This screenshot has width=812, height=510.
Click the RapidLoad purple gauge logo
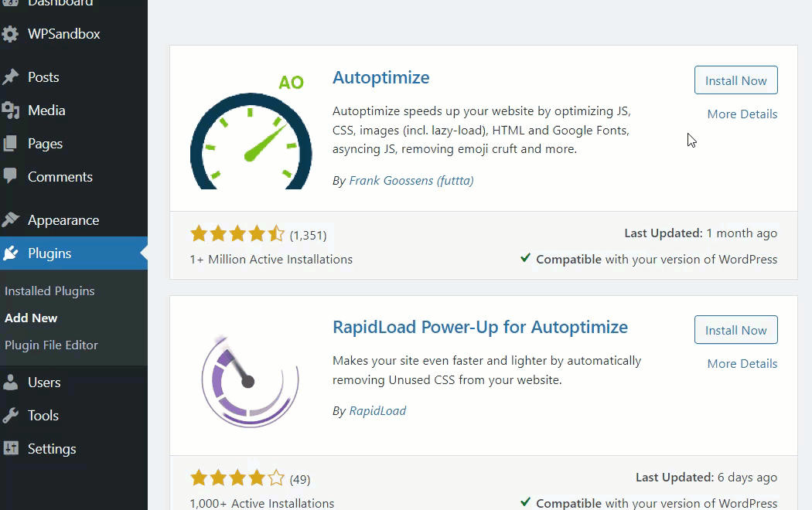pyautogui.click(x=251, y=382)
